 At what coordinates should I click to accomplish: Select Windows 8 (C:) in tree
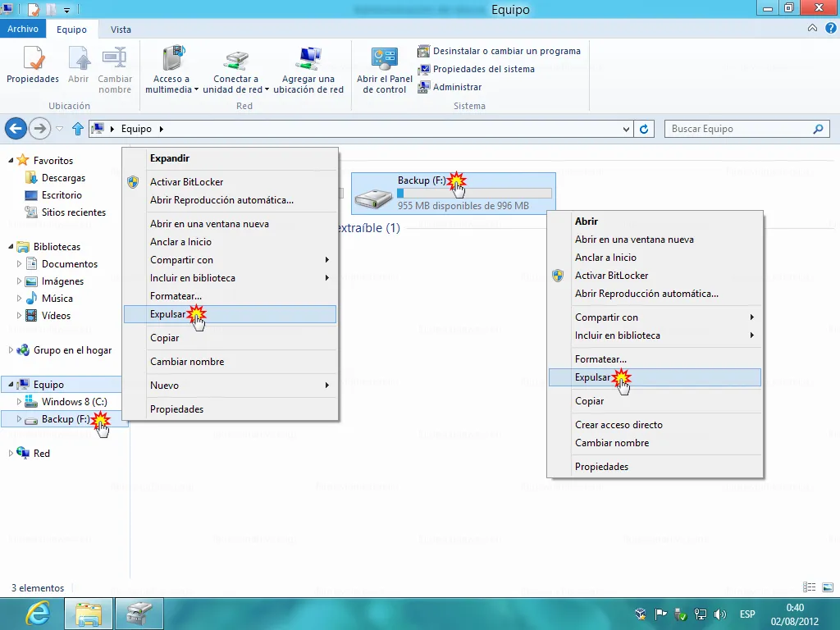(x=74, y=402)
